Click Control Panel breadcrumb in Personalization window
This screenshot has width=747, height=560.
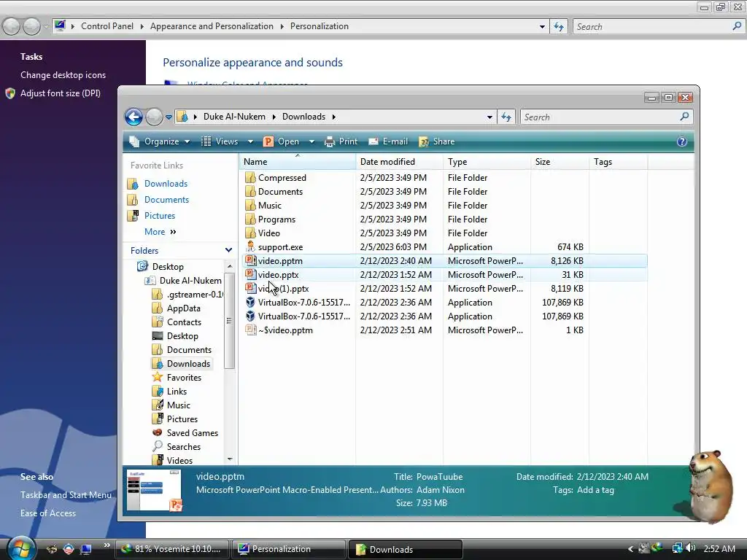(107, 26)
